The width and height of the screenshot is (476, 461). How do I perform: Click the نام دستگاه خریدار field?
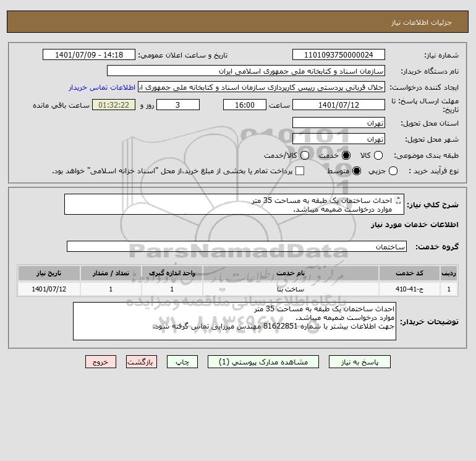[246, 71]
